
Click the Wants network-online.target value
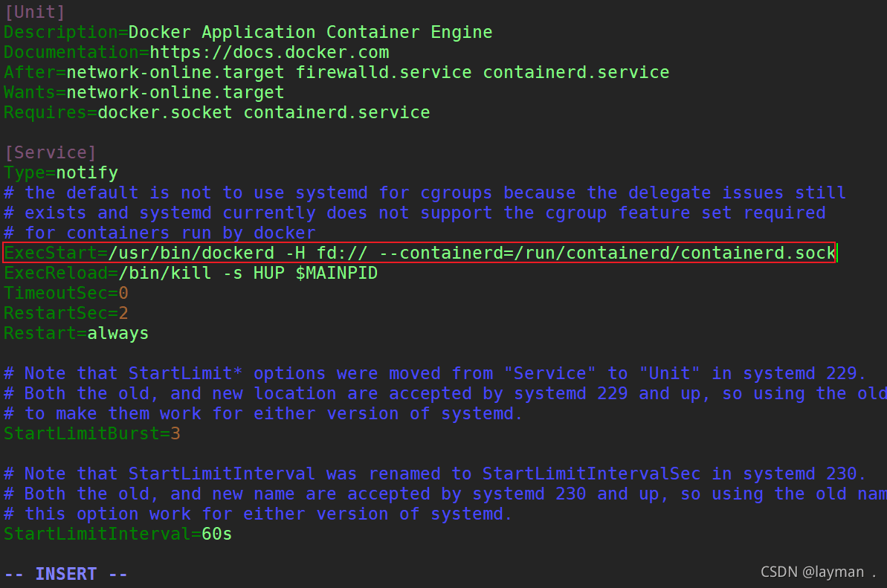coord(175,93)
